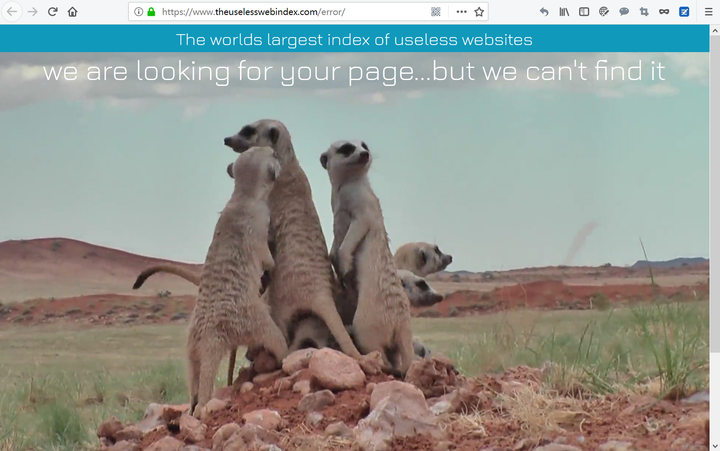Click the infinity-shaped mask extension icon
The image size is (720, 451).
click(664, 12)
